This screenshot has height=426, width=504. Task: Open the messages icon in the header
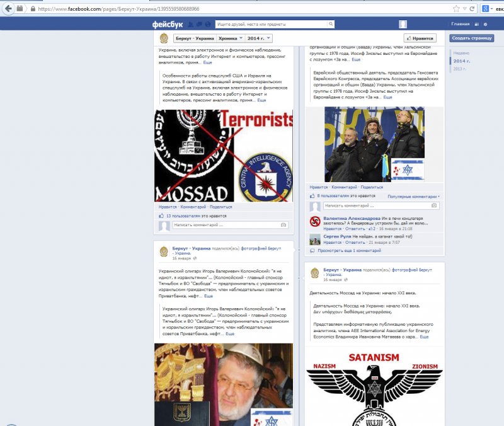tap(199, 24)
